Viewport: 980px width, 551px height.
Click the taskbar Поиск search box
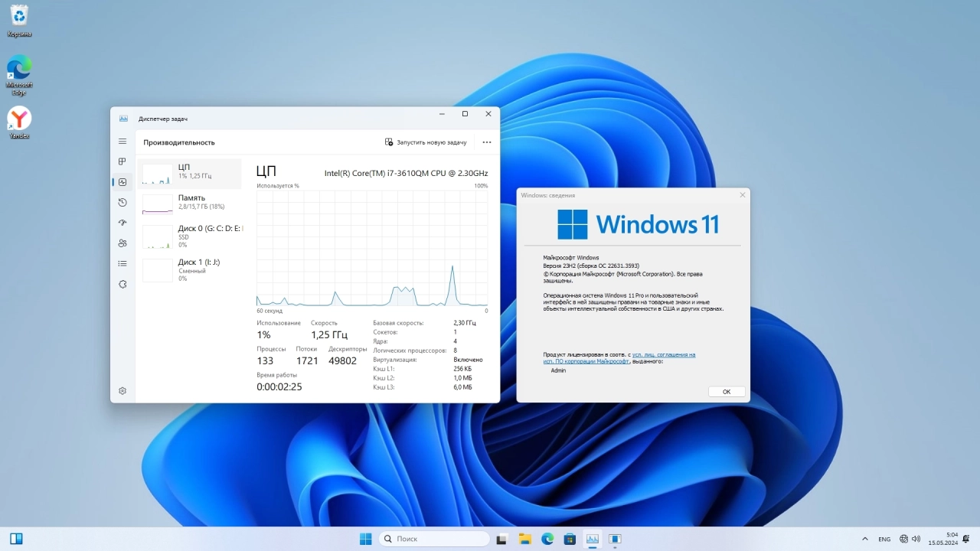click(434, 539)
